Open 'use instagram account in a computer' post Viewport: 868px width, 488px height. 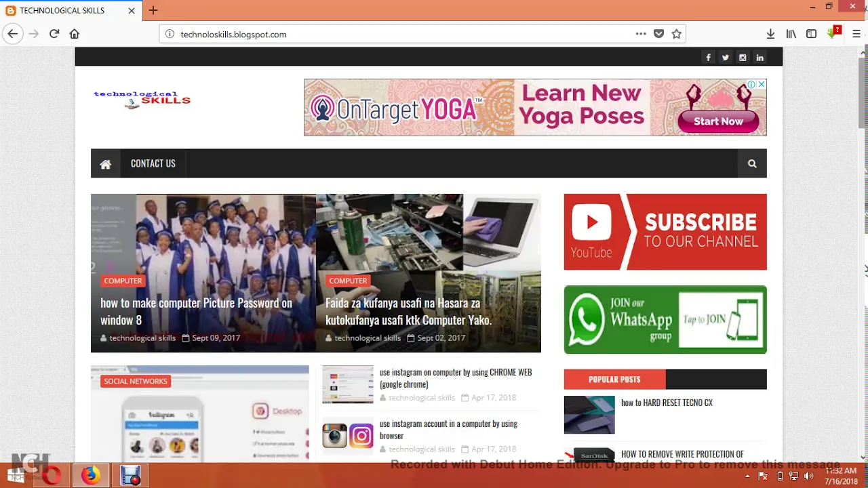coord(448,430)
